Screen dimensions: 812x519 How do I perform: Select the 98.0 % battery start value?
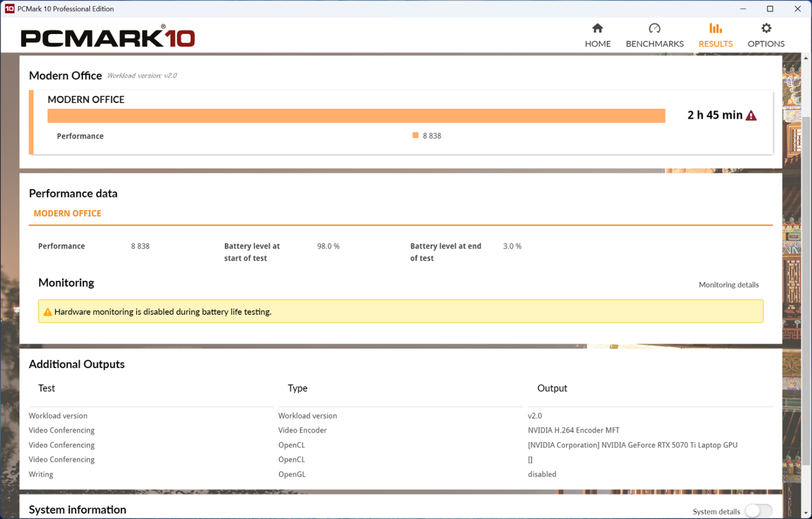tap(328, 246)
